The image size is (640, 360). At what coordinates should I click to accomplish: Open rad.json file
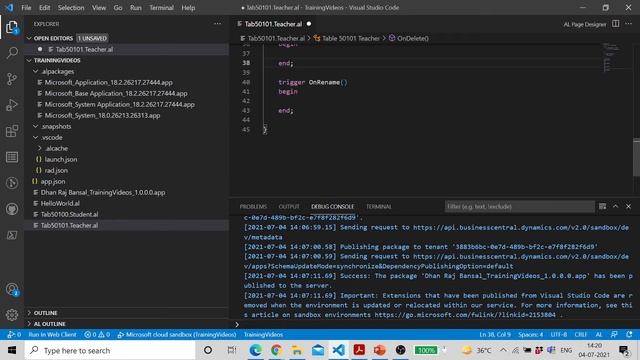click(x=56, y=171)
